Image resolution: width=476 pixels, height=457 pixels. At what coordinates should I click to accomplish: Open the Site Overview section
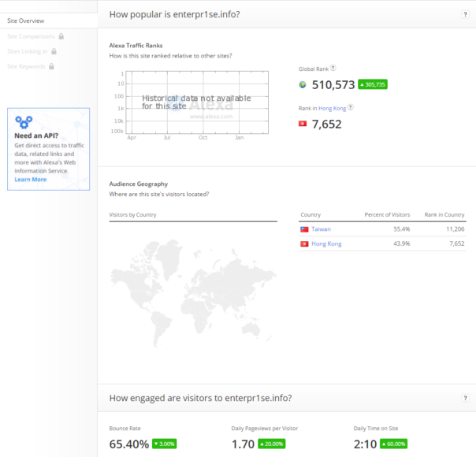coord(26,20)
